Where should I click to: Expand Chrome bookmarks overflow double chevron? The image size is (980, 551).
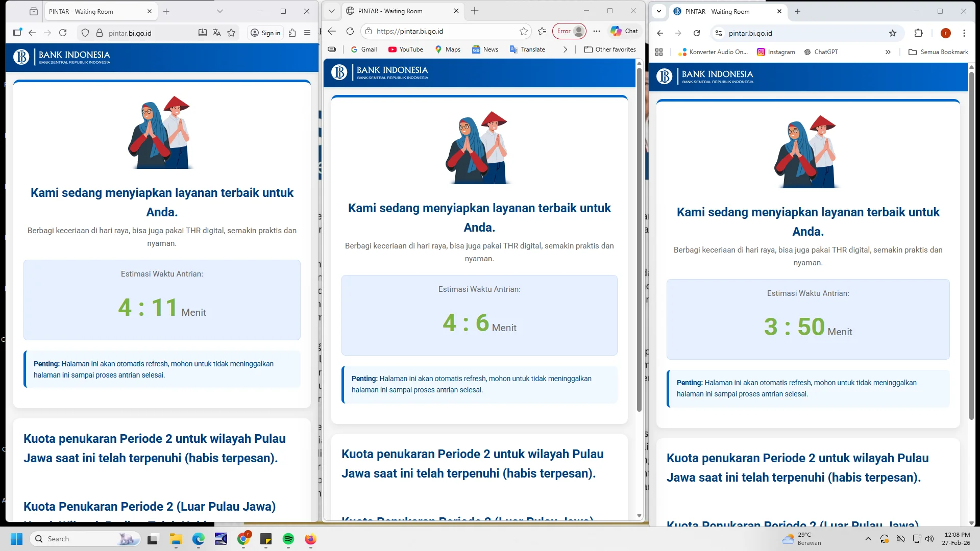tap(888, 52)
